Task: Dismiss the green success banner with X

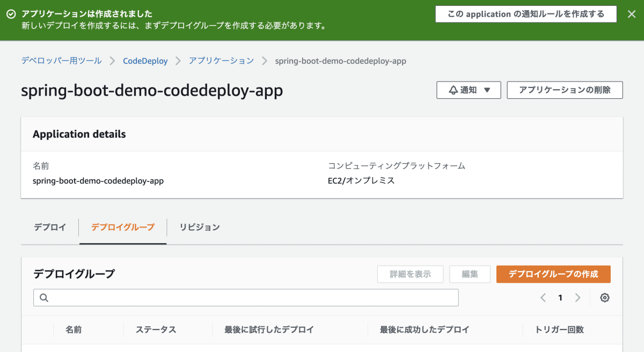Action: point(632,14)
